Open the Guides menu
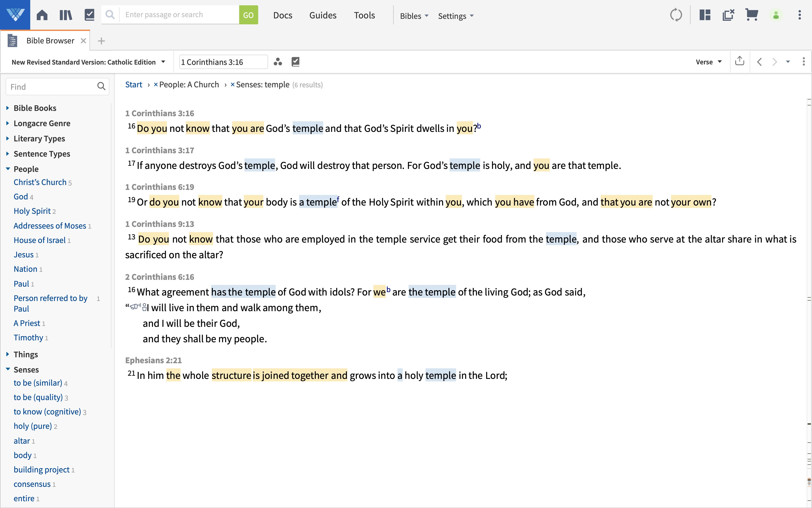812x508 pixels. pos(323,15)
